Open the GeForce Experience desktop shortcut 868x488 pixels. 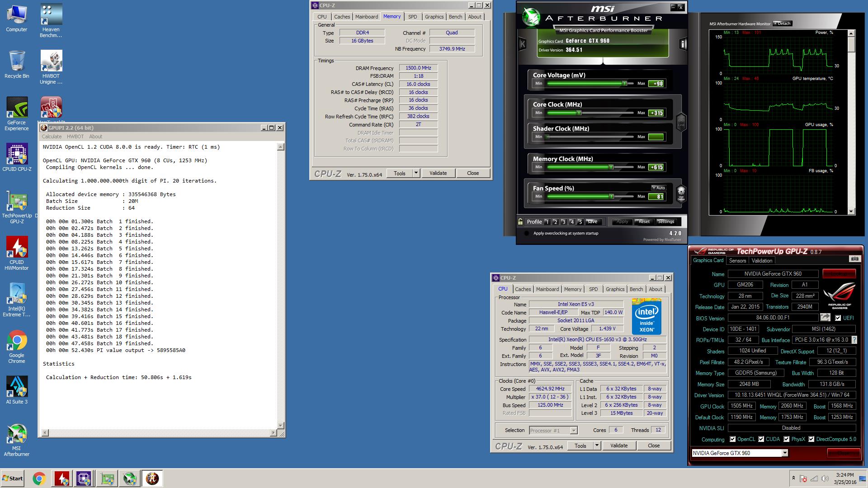pos(17,114)
